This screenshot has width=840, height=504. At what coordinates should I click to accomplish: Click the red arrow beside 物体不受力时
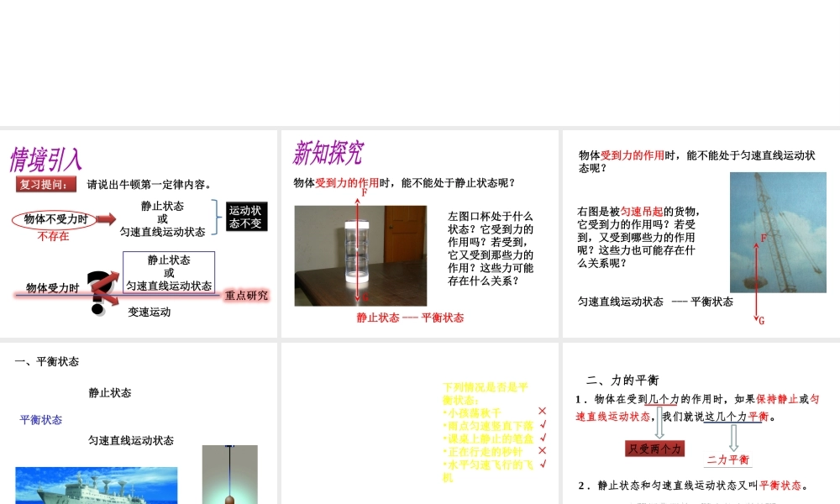coord(106,218)
